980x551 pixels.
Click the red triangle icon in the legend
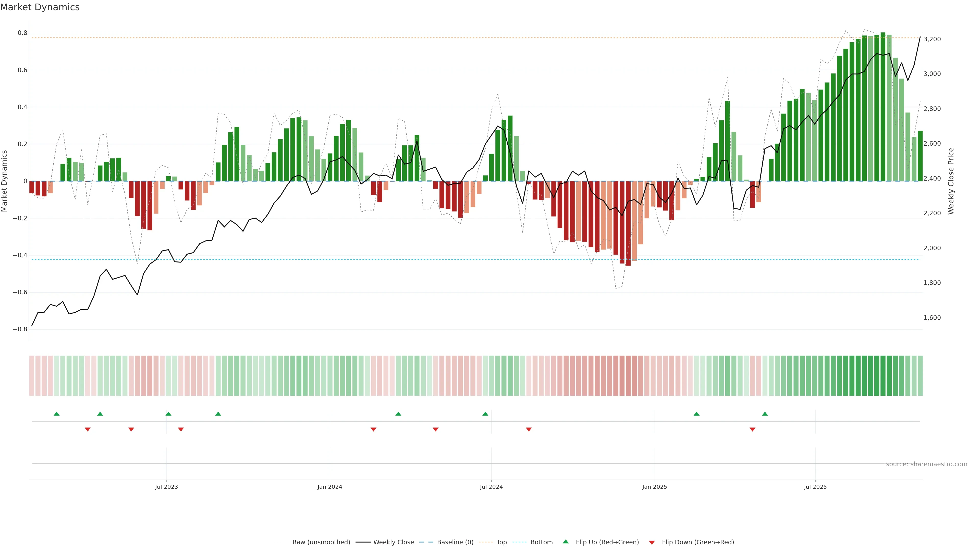(652, 542)
